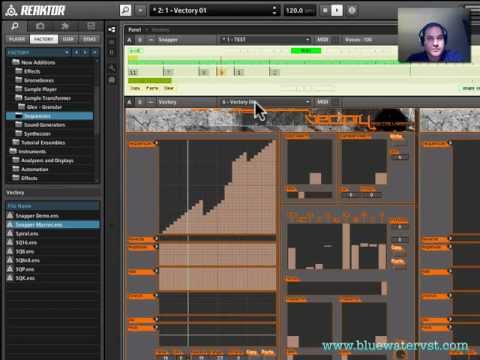Switch to the PLAYER browser tab

click(x=17, y=39)
